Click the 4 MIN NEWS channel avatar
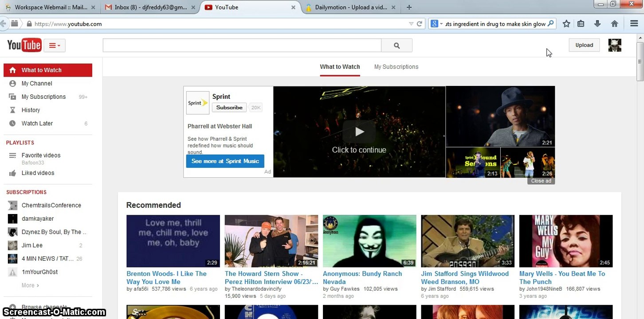 (13, 259)
